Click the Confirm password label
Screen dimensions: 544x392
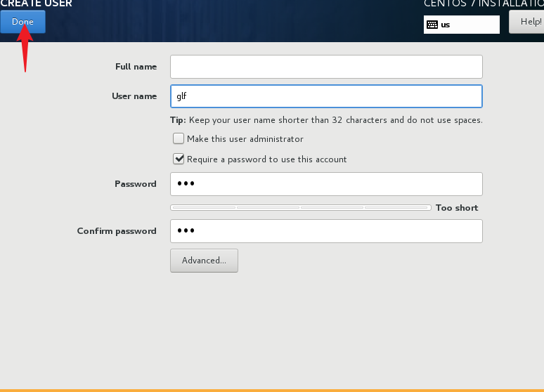click(x=117, y=231)
